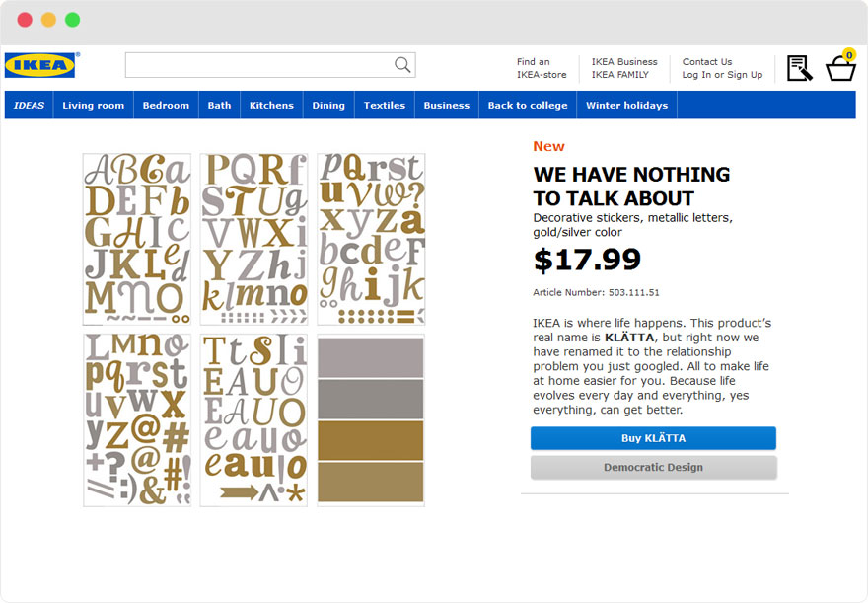Follow the Find an IKEA-store link
The height and width of the screenshot is (603, 868).
click(542, 68)
